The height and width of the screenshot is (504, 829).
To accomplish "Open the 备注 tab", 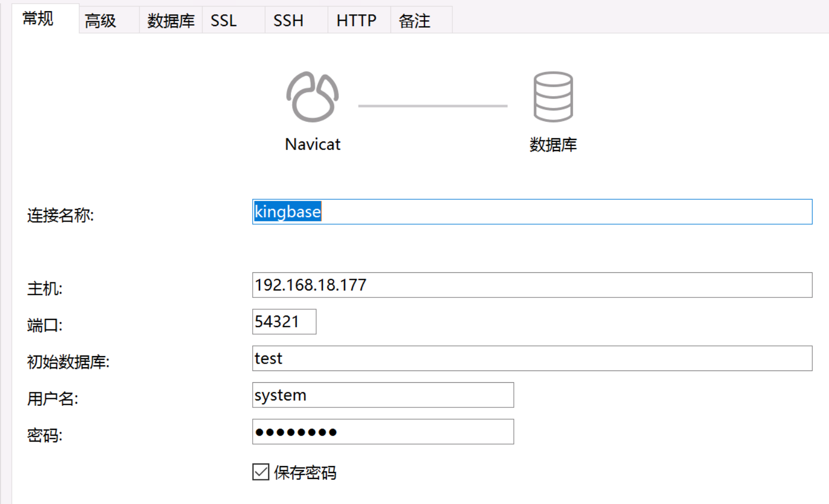I will pyautogui.click(x=414, y=21).
